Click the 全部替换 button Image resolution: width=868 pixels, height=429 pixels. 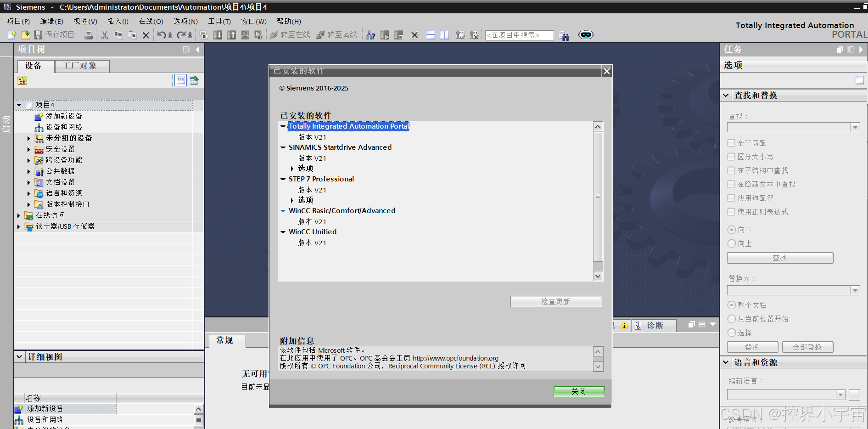[x=807, y=347]
